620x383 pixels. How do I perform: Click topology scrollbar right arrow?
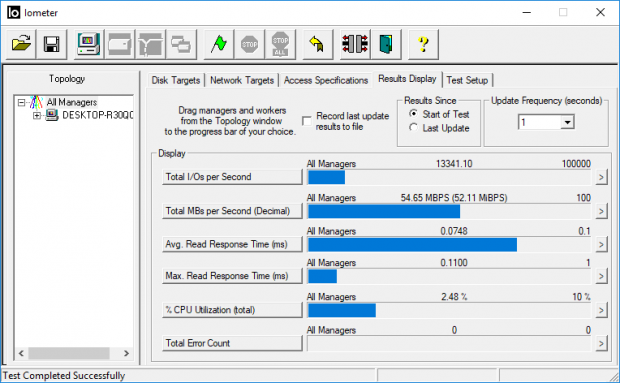127,353
